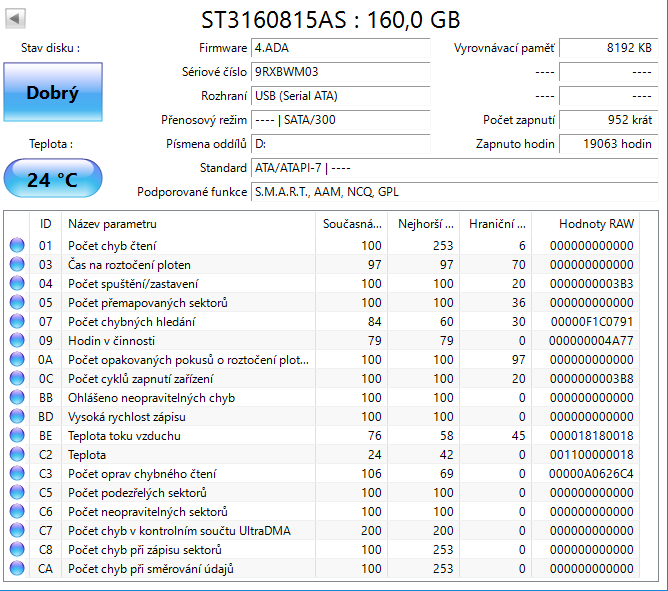This screenshot has height=591, width=668.
Task: Select the row Počet neopravitelných sektorů
Action: (x=322, y=511)
